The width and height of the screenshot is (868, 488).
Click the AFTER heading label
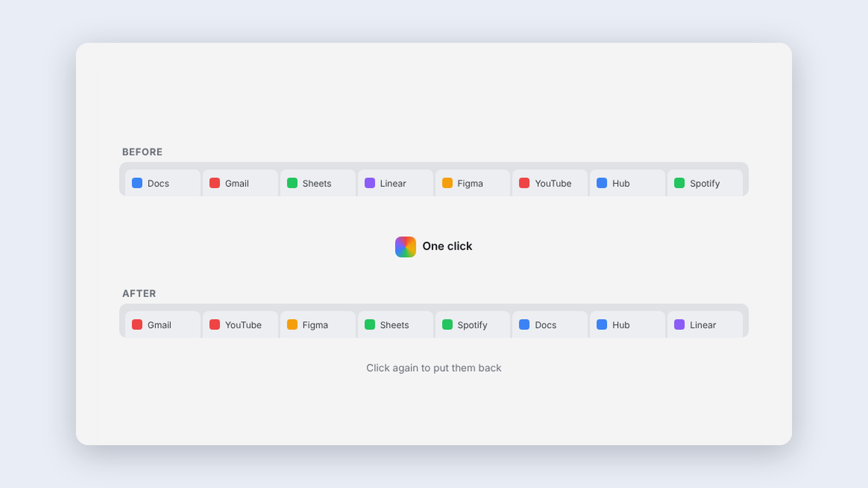[x=139, y=293]
